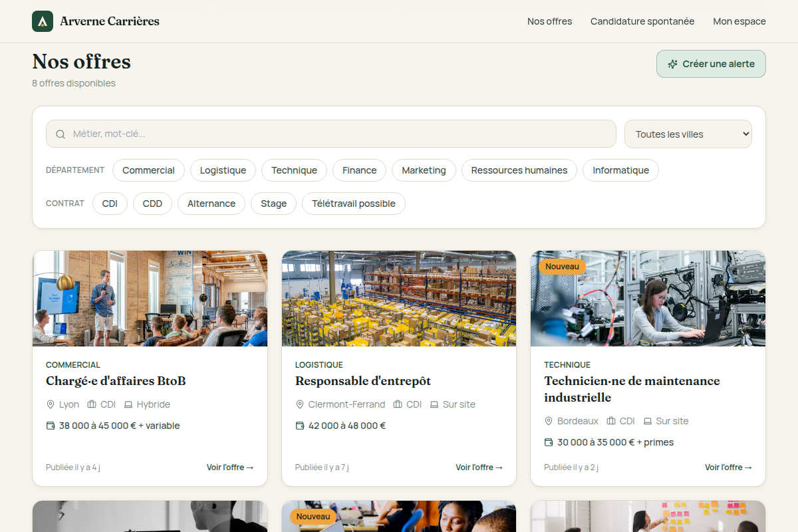Click the laptop icon beside Hybride
The width and height of the screenshot is (798, 532).
pyautogui.click(x=128, y=404)
